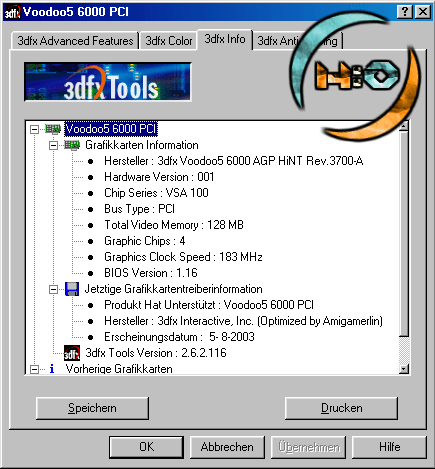435x469 pixels.
Task: Click the question mark help button in title bar
Action: click(x=405, y=12)
